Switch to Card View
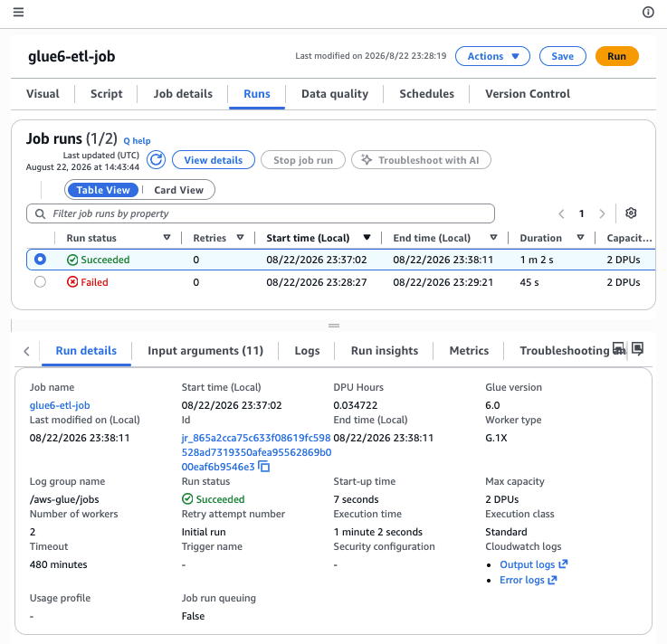Image resolution: width=667 pixels, height=644 pixels. [178, 190]
